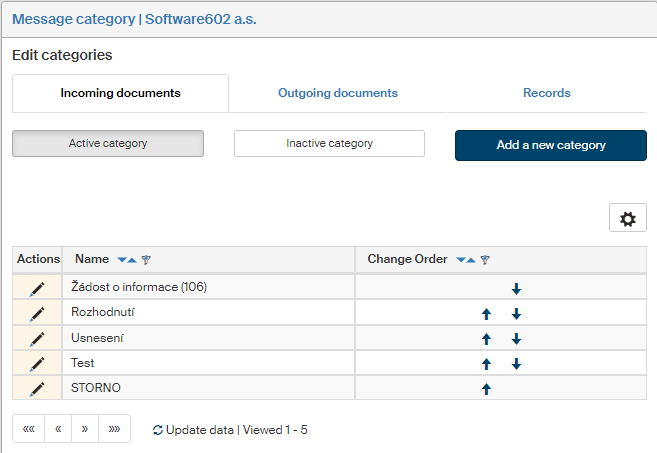Filter the Change Order column
This screenshot has height=453, width=657.
tap(485, 260)
